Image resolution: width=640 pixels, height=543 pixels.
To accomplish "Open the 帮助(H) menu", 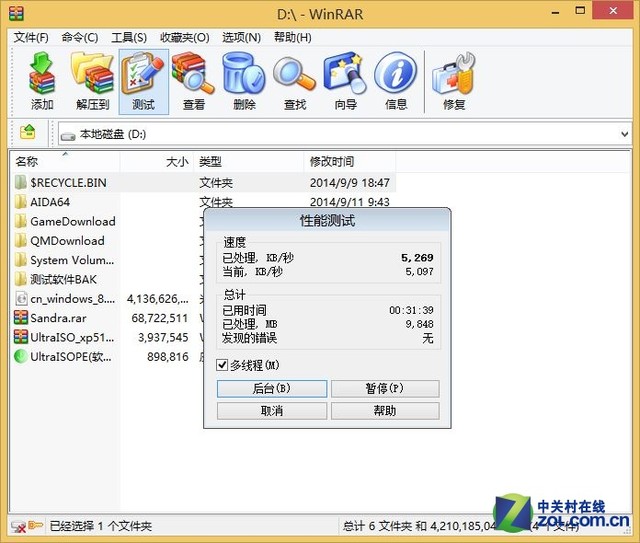I will click(x=293, y=38).
